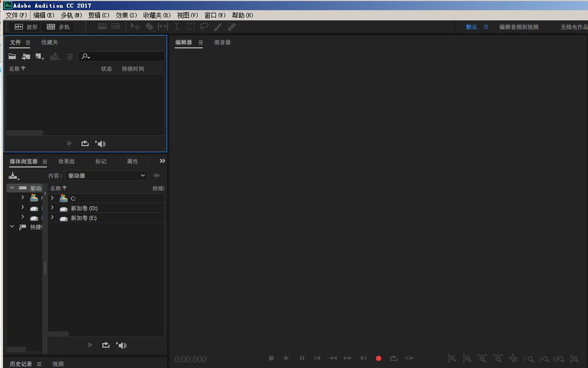
Task: Click the Pause button in transport
Action: tap(302, 358)
